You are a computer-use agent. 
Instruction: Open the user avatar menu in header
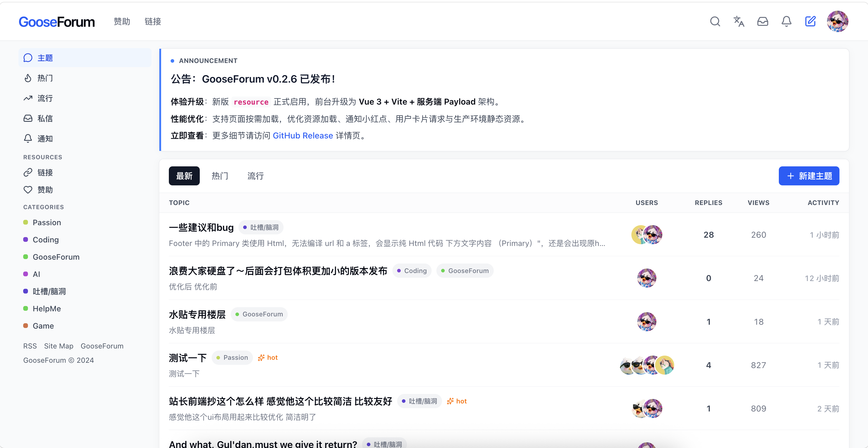click(837, 22)
